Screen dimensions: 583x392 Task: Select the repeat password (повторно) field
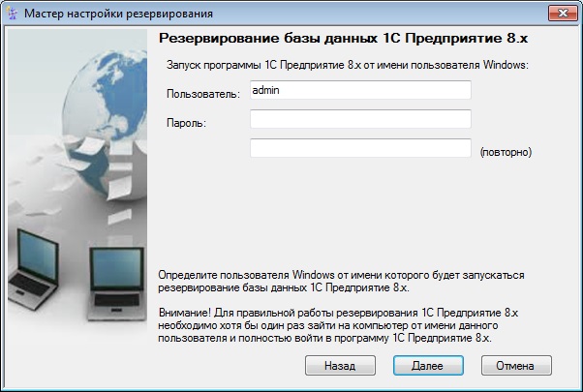(x=360, y=148)
